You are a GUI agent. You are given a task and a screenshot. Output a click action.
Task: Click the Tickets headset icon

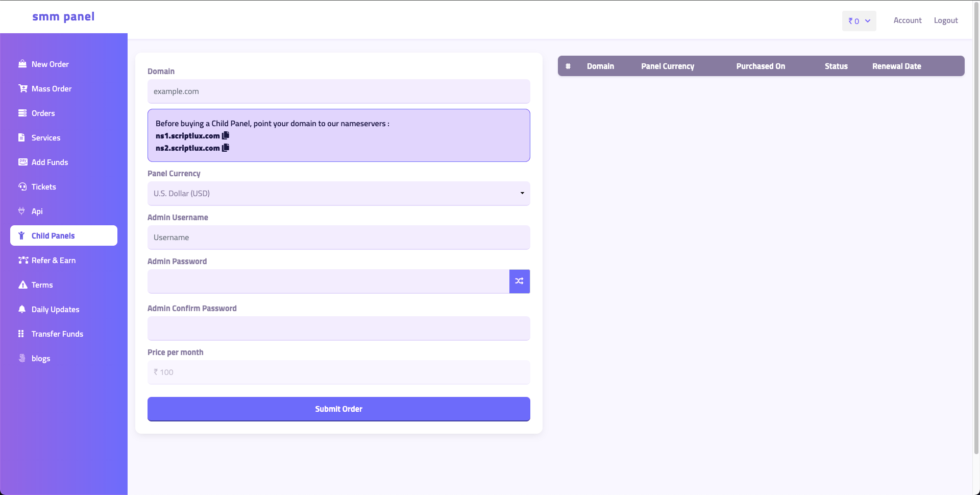tap(22, 186)
